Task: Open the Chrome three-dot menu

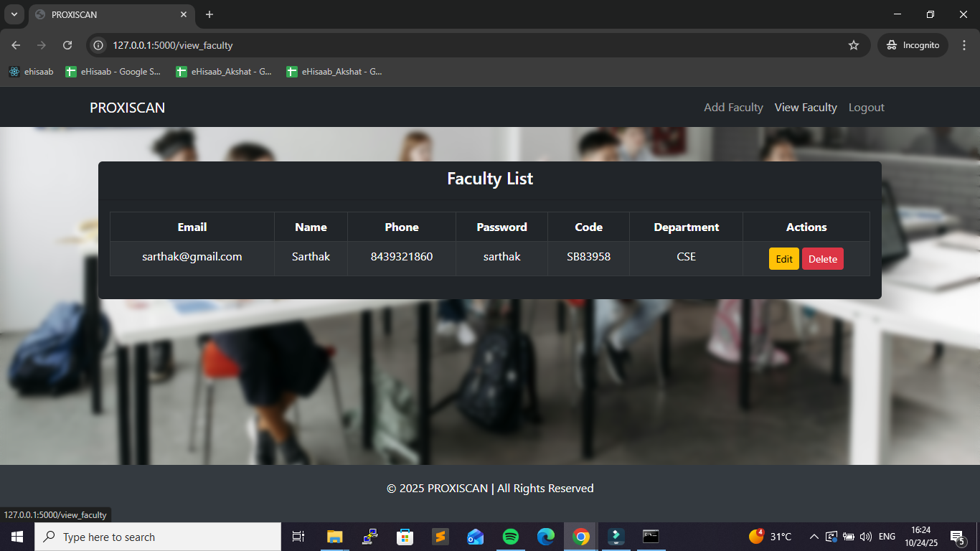Action: pos(963,45)
